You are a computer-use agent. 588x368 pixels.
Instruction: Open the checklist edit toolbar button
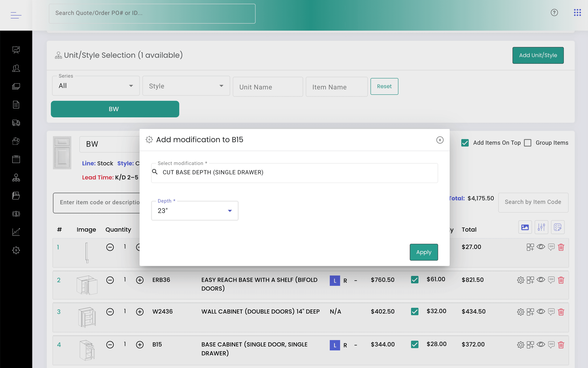click(x=558, y=227)
